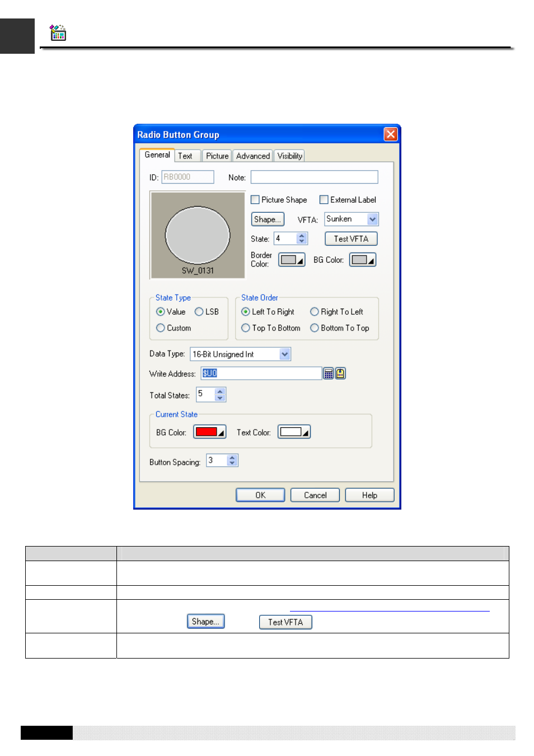Screen dimensions: 534x756
Task: Switch to the Picture tab
Action: (217, 156)
